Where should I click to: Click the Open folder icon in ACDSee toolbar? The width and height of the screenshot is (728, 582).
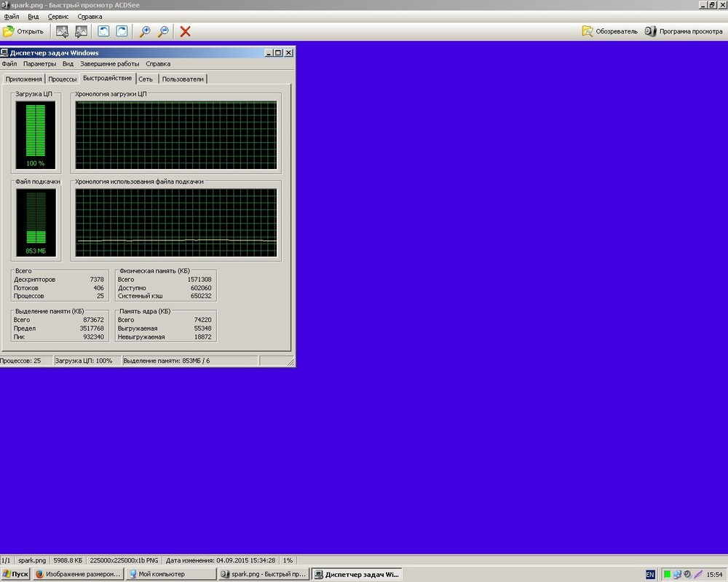point(9,31)
